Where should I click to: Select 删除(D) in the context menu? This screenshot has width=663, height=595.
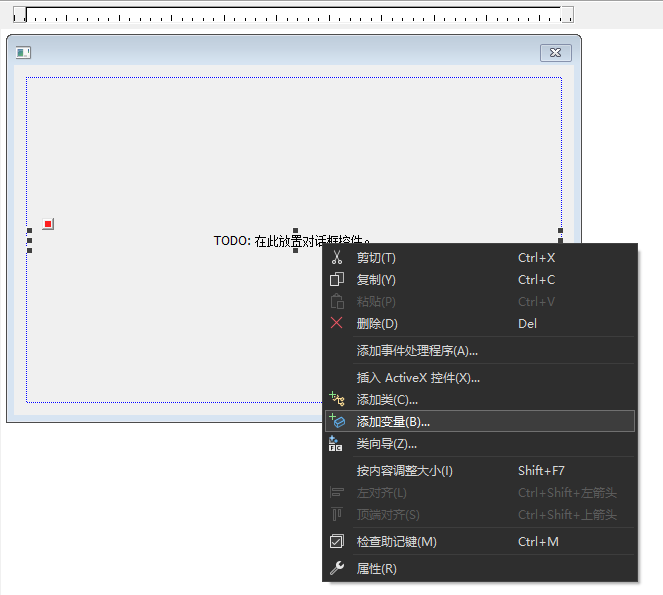480,324
